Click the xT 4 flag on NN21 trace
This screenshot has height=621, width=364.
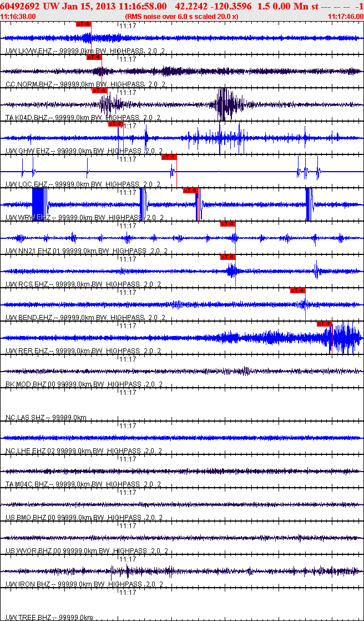228,224
